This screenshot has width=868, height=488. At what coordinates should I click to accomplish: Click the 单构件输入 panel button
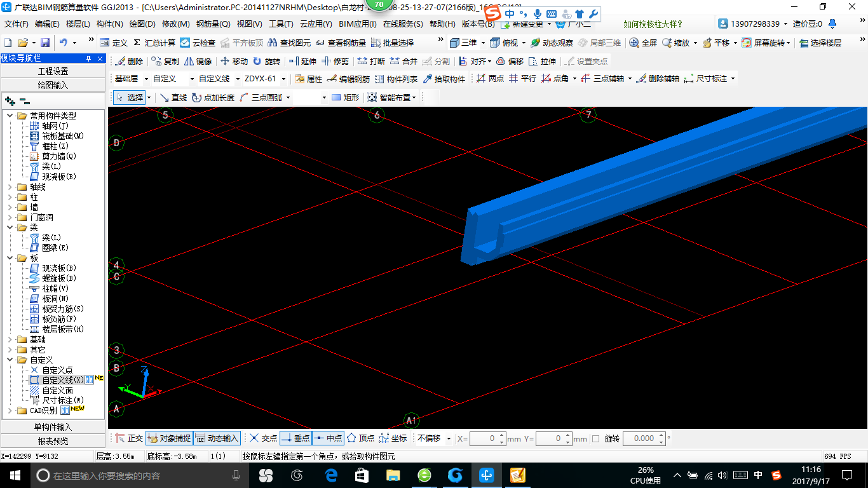pyautogui.click(x=53, y=427)
